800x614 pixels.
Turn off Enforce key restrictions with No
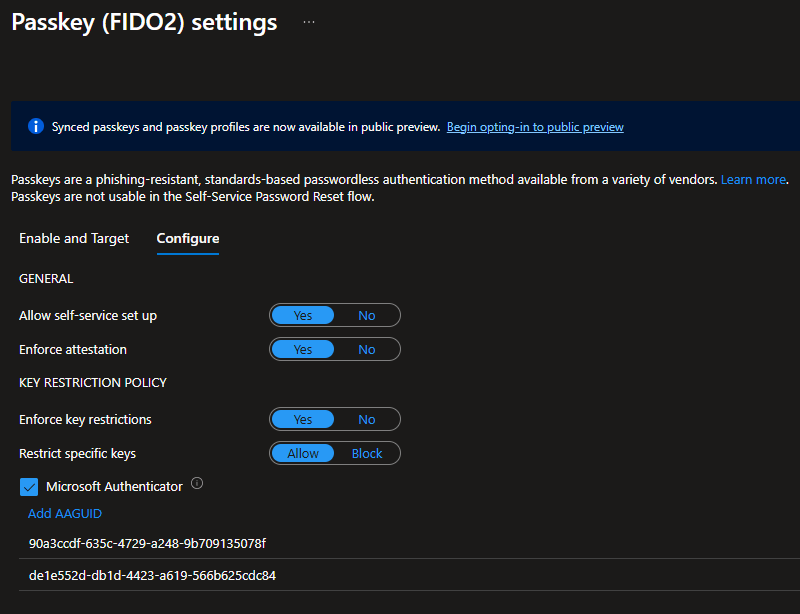tap(367, 419)
